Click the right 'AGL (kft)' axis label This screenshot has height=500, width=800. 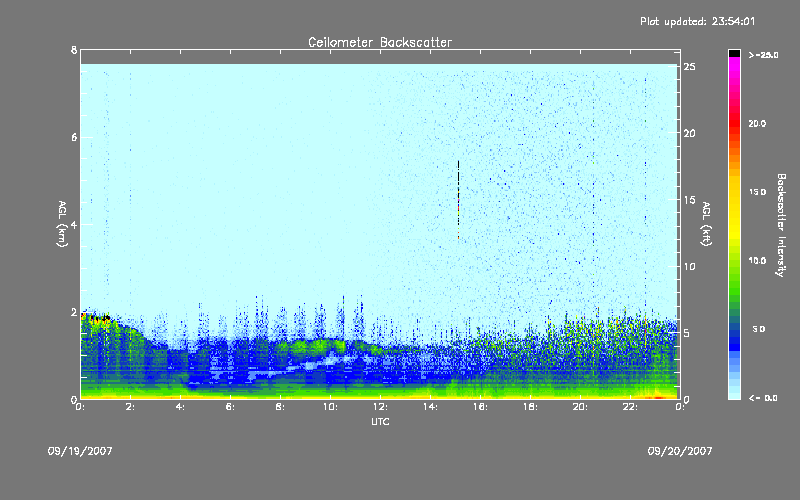[706, 224]
